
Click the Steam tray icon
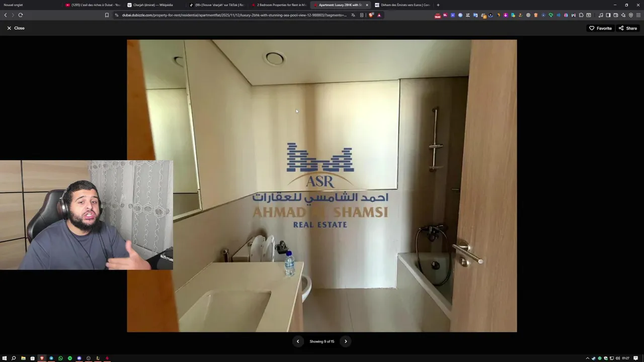click(x=594, y=358)
